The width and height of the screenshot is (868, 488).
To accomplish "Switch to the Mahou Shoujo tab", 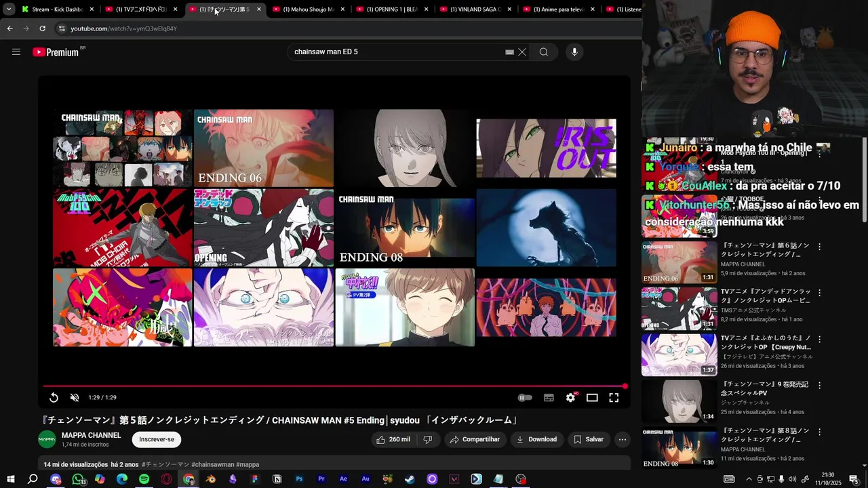I will [x=309, y=9].
